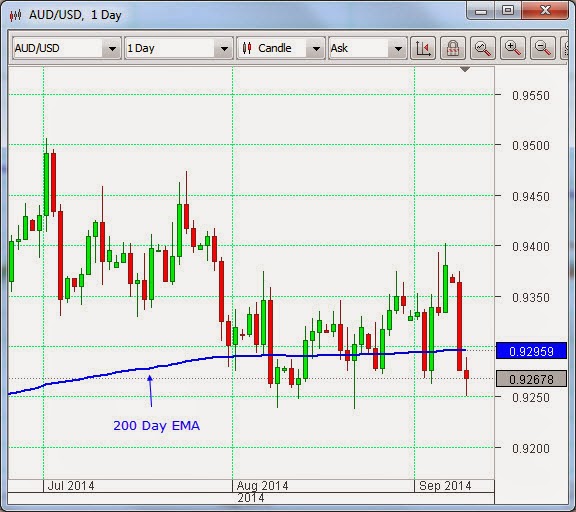
Task: Click the 0.9400 price axis label
Action: click(531, 246)
